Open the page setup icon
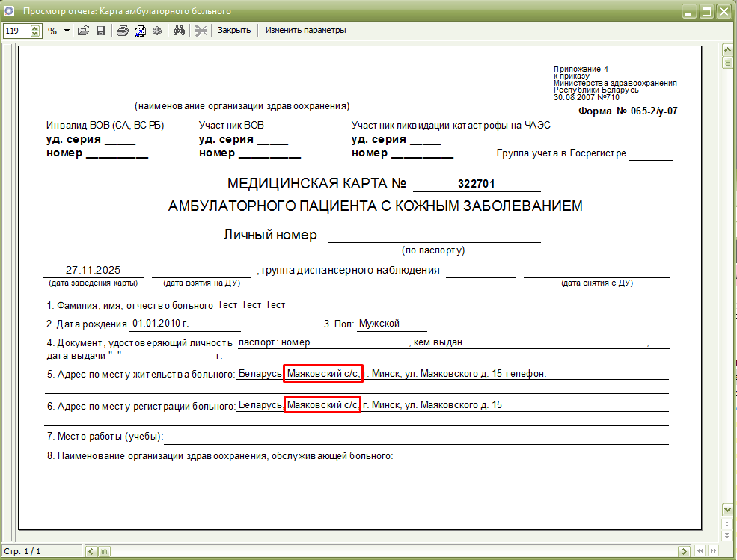The height and width of the screenshot is (560, 737). (139, 31)
